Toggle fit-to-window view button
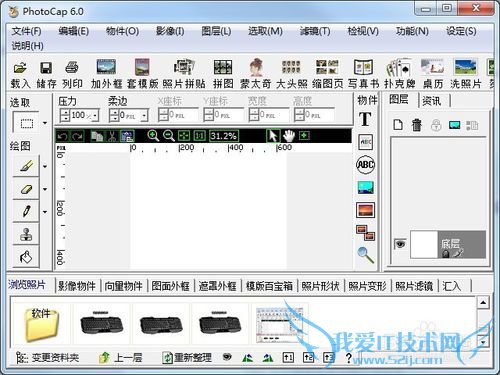Viewport: 500px width, 375px height. point(184,136)
